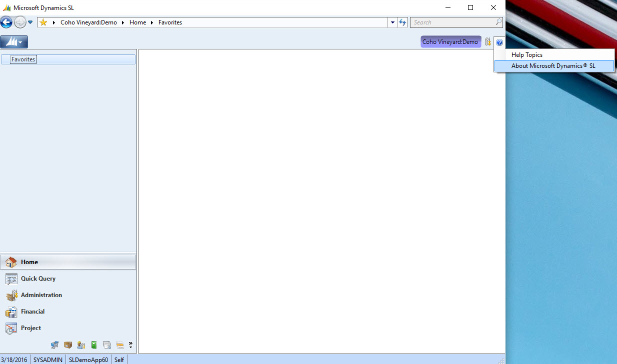Open the address bar history dropdown
This screenshot has height=364, width=617.
[x=392, y=22]
